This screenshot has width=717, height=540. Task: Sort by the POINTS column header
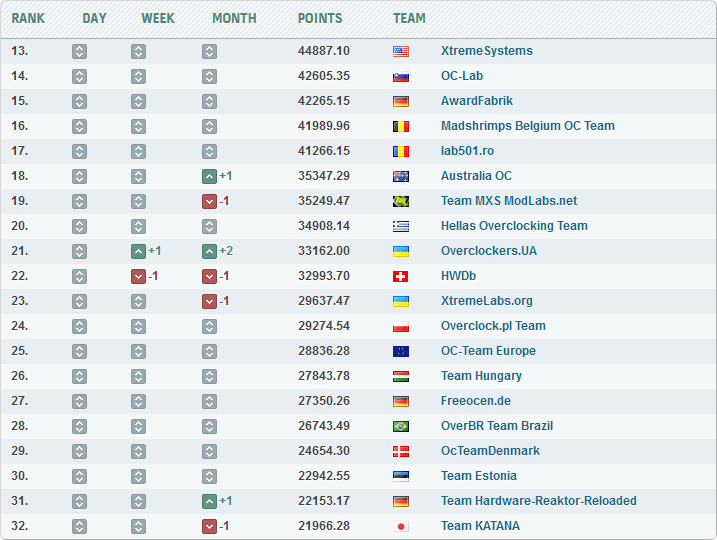(320, 18)
